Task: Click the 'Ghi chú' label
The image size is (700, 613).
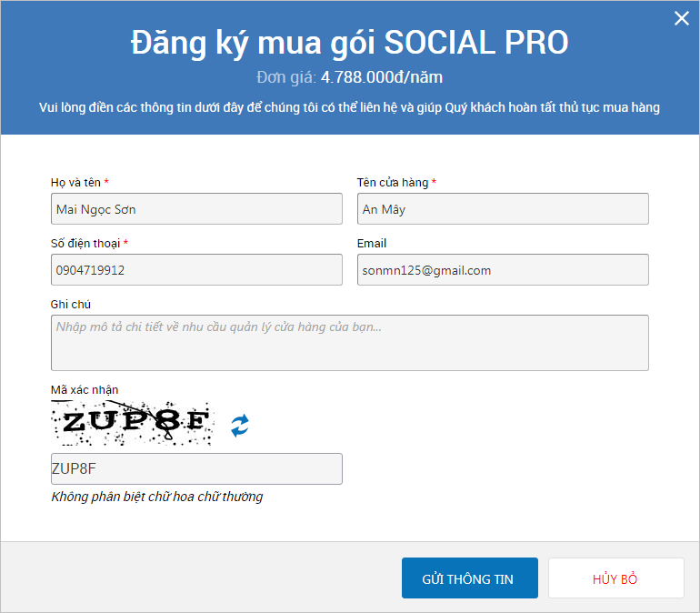Action: (71, 305)
